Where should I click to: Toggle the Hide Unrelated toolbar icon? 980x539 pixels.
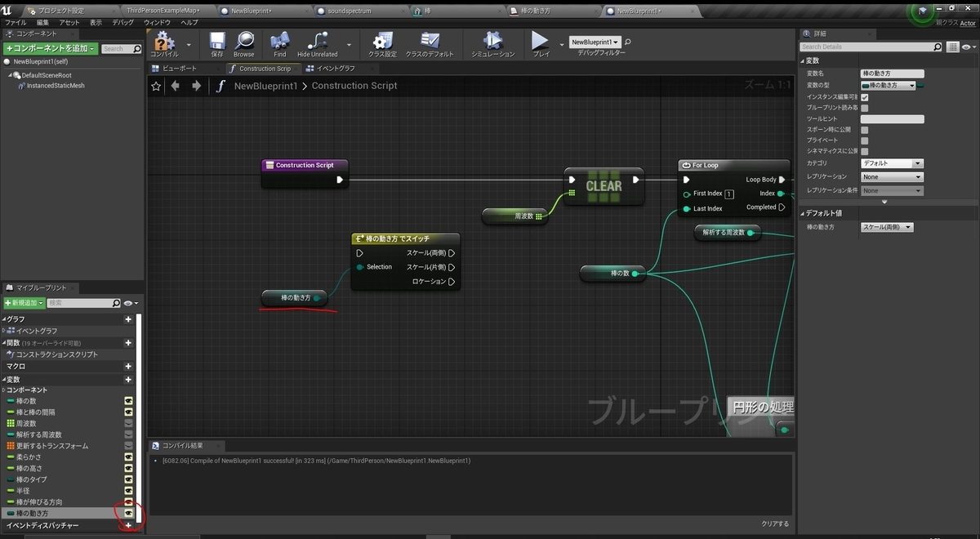click(318, 43)
